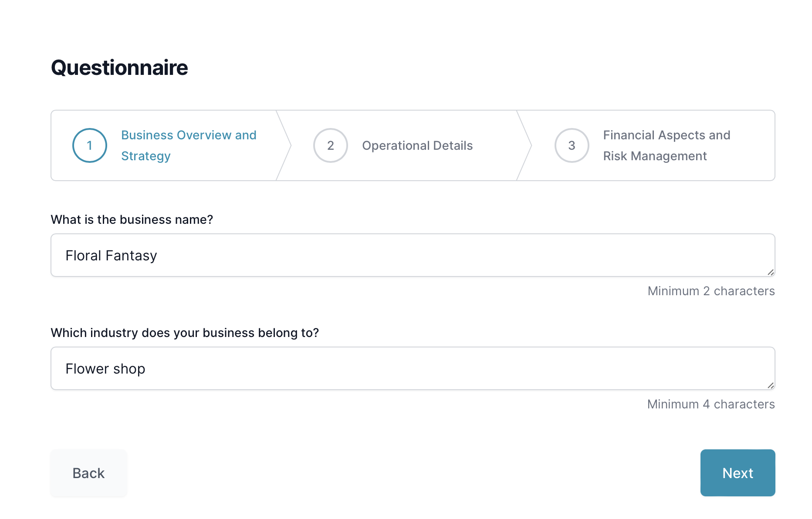Click the step 1 circle icon
812x519 pixels.
[x=90, y=145]
